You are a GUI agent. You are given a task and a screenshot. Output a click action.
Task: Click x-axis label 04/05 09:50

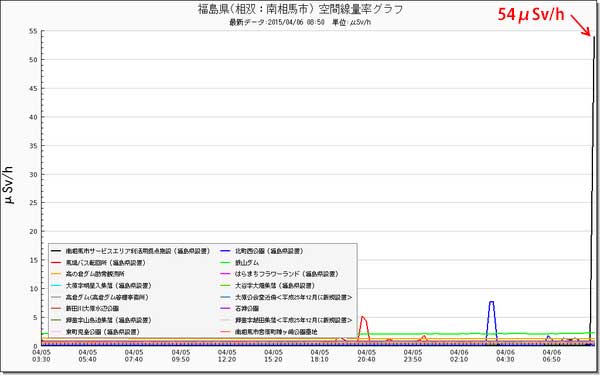pyautogui.click(x=181, y=355)
